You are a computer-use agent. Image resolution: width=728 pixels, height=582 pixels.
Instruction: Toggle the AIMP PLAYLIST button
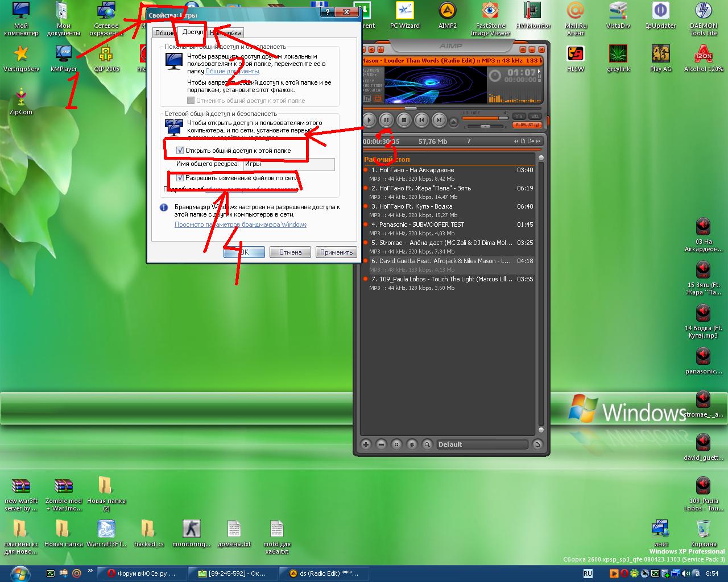pos(527,124)
